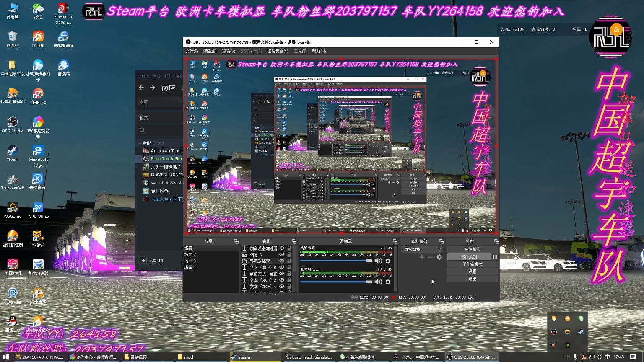Open the 编辑(E) menu
This screenshot has width=644, height=362.
pos(210,51)
